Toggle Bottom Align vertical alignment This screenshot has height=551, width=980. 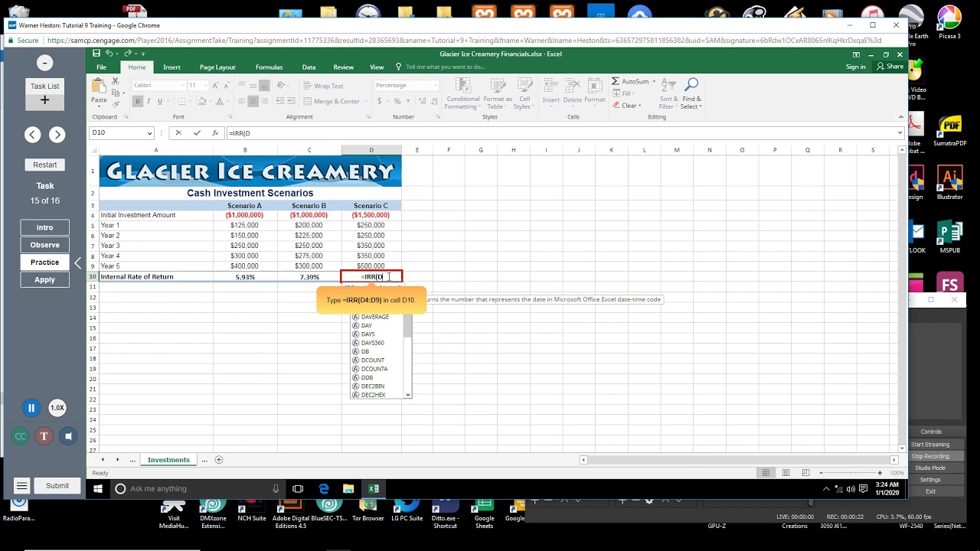264,86
